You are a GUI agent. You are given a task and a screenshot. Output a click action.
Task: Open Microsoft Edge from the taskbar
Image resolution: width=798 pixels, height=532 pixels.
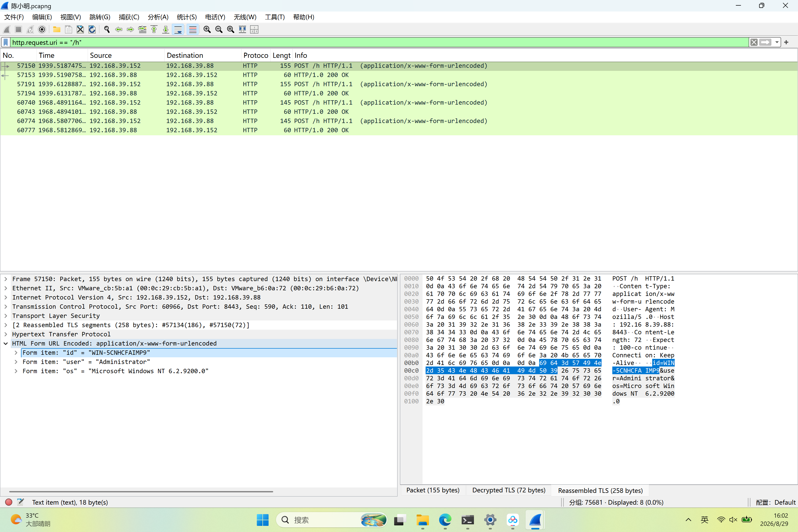[445, 520]
